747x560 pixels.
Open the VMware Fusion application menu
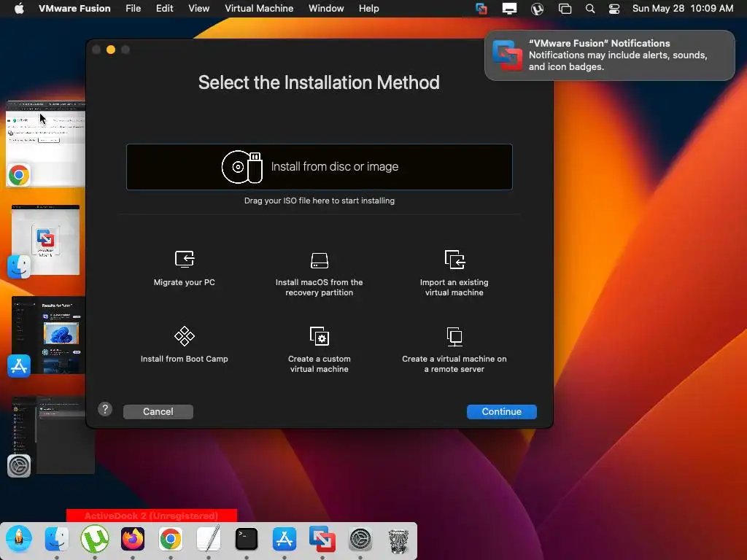pos(74,9)
